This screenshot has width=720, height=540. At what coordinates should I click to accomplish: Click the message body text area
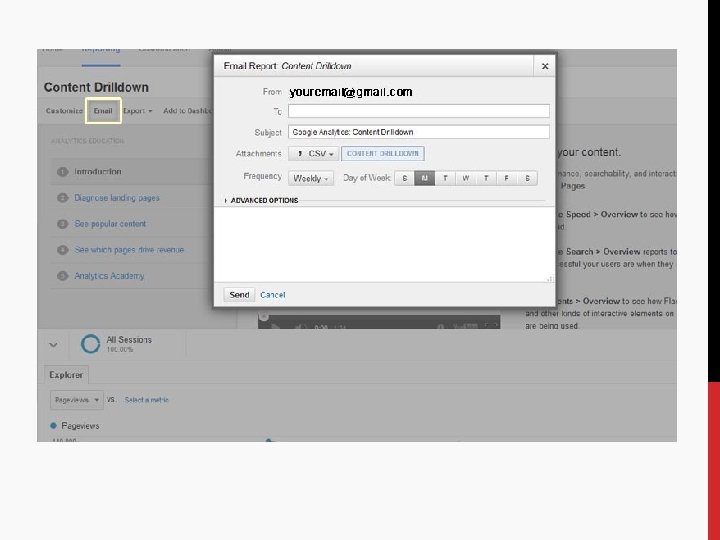384,244
